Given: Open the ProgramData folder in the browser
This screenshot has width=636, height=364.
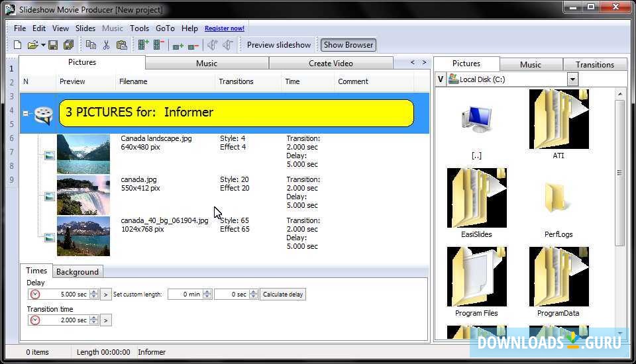Looking at the screenshot, I should (x=558, y=277).
